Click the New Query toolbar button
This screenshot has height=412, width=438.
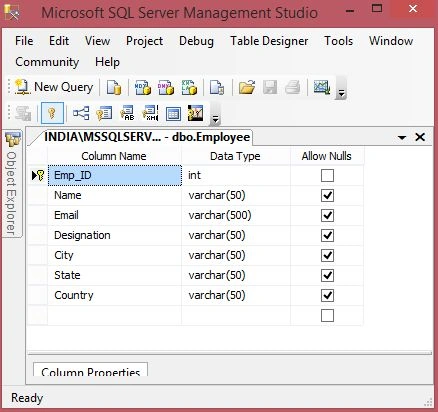pyautogui.click(x=55, y=87)
